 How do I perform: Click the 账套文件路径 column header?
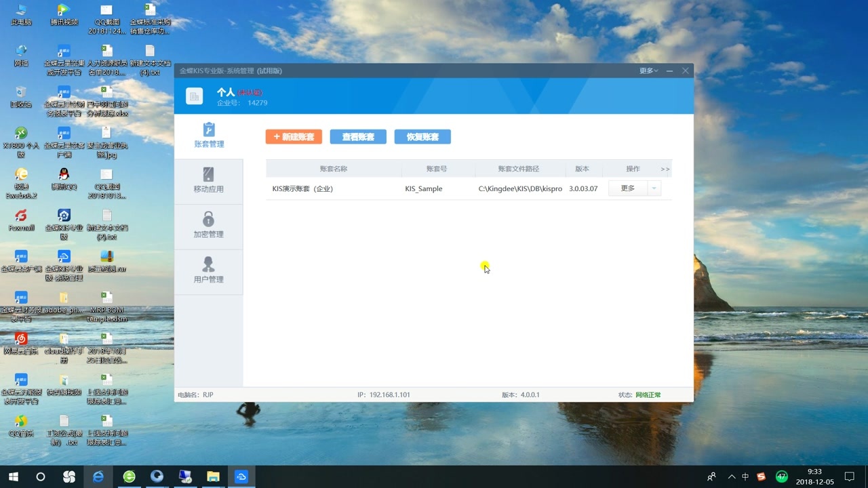coord(519,169)
